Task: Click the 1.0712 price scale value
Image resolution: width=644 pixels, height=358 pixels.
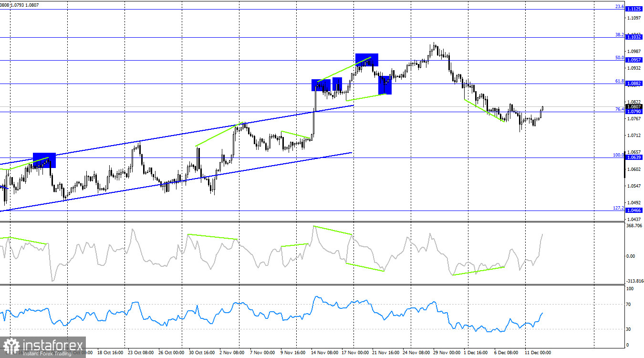Action: click(x=635, y=136)
